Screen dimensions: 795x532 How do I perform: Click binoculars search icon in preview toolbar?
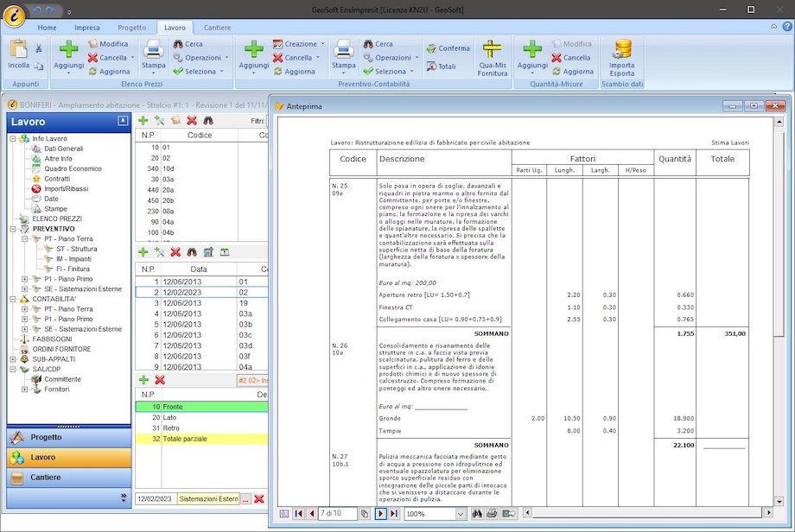pyautogui.click(x=477, y=514)
